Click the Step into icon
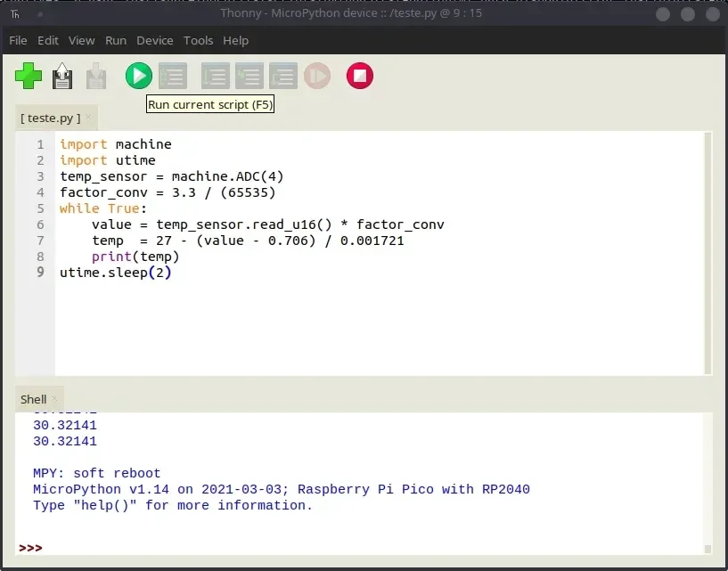 pos(249,76)
